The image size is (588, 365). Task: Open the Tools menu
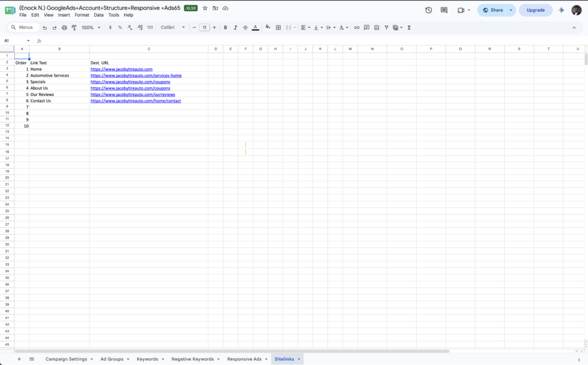click(114, 15)
